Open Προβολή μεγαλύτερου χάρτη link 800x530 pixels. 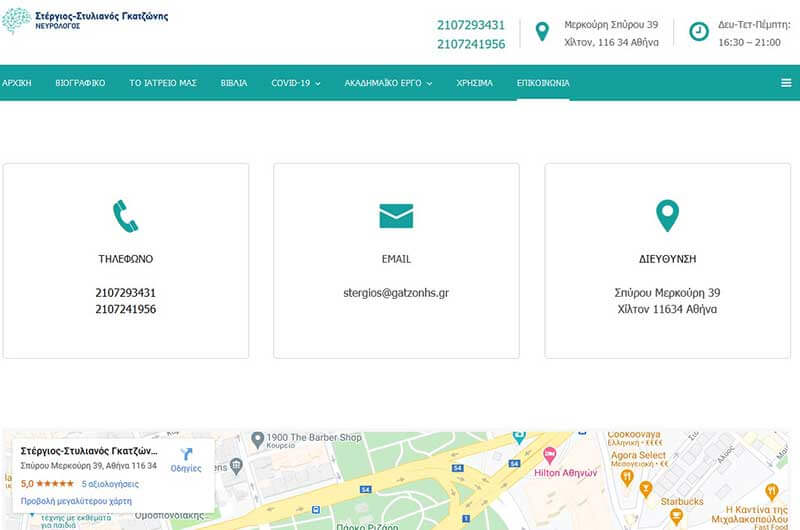tap(76, 500)
